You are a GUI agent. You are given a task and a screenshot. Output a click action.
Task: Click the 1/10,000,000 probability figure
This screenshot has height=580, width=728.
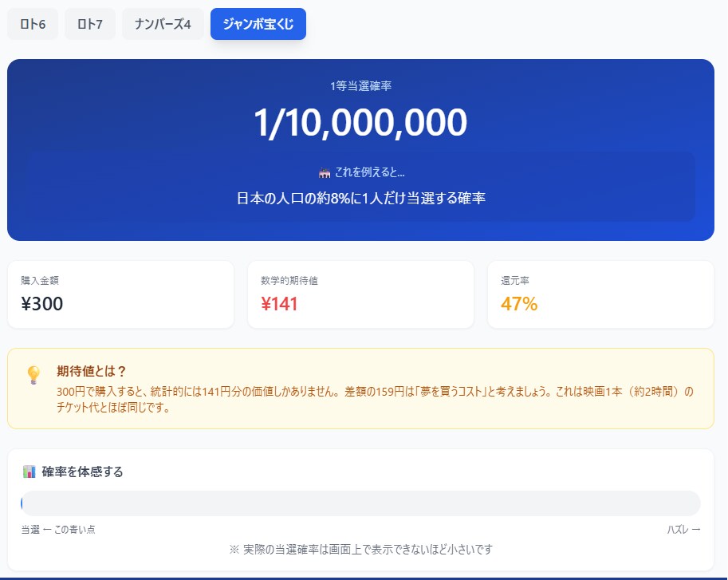[x=360, y=123]
